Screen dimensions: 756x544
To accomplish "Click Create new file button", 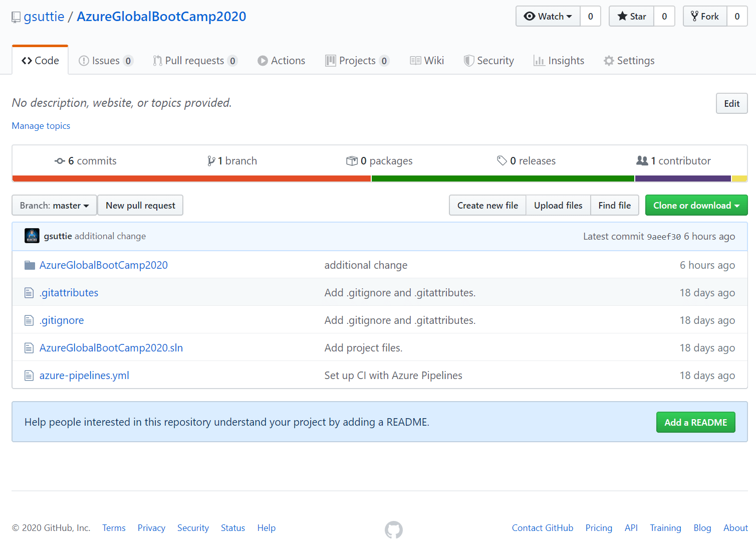I will coord(487,206).
